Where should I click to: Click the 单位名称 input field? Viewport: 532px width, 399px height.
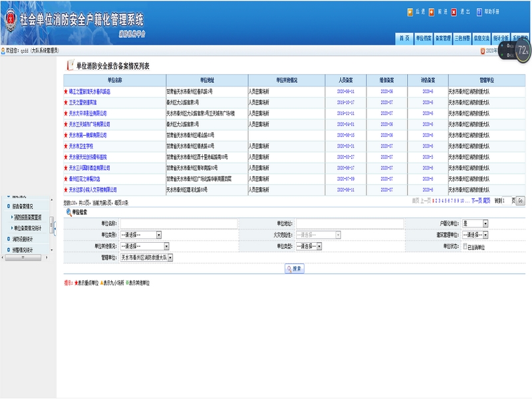point(178,223)
